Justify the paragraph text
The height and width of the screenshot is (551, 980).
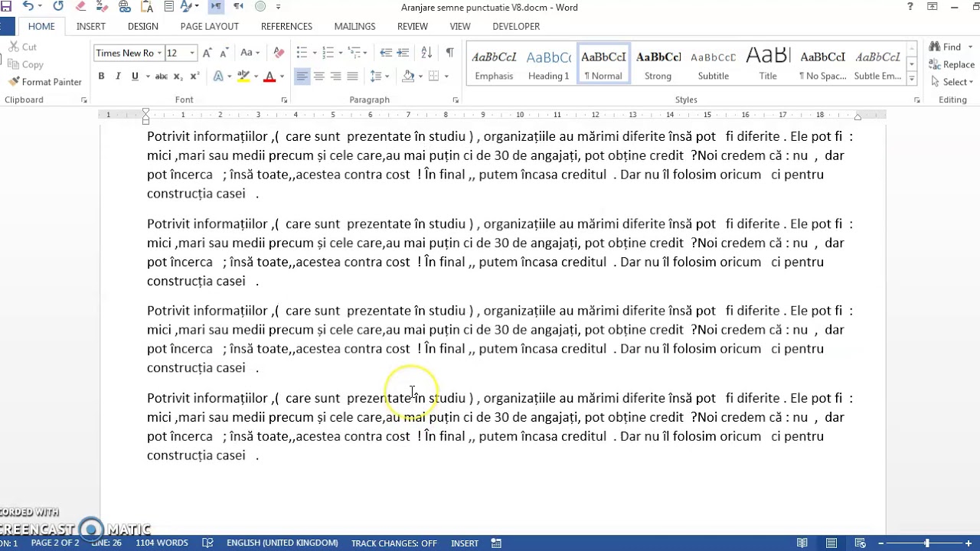(352, 77)
